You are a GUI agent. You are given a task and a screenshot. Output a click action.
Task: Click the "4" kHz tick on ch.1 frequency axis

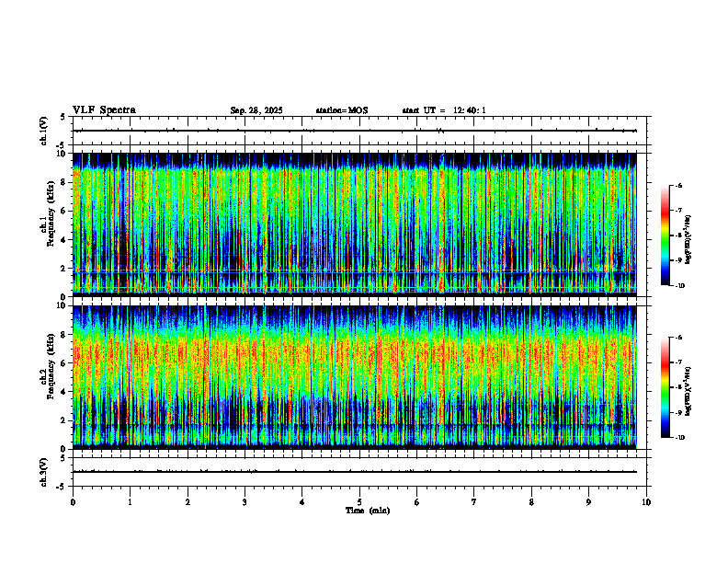click(64, 240)
